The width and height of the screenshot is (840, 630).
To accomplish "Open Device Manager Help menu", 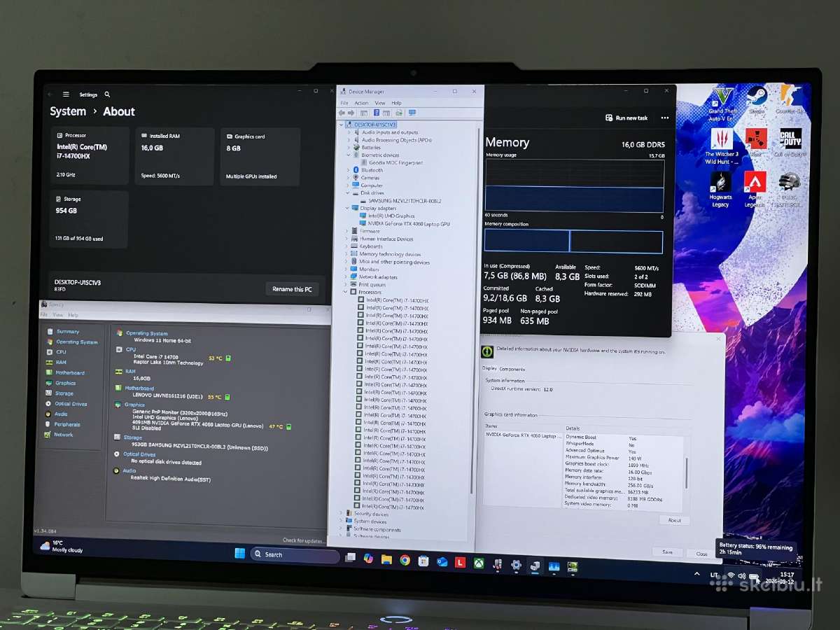I will [396, 103].
